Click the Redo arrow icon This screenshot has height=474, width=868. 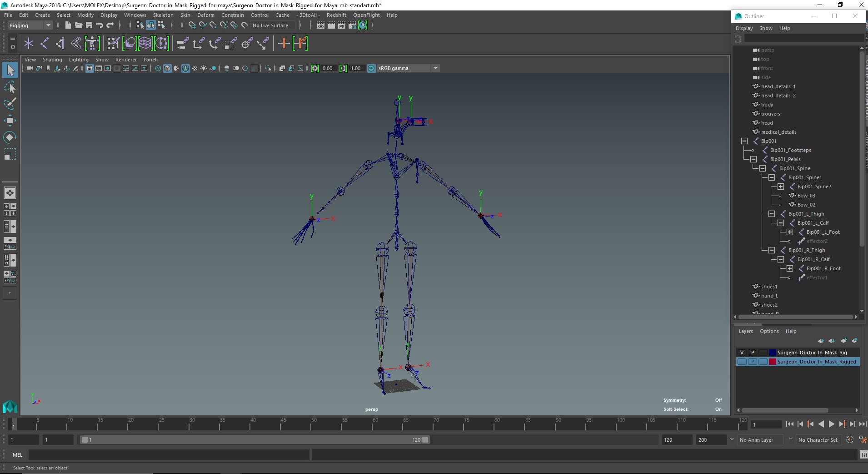(110, 25)
